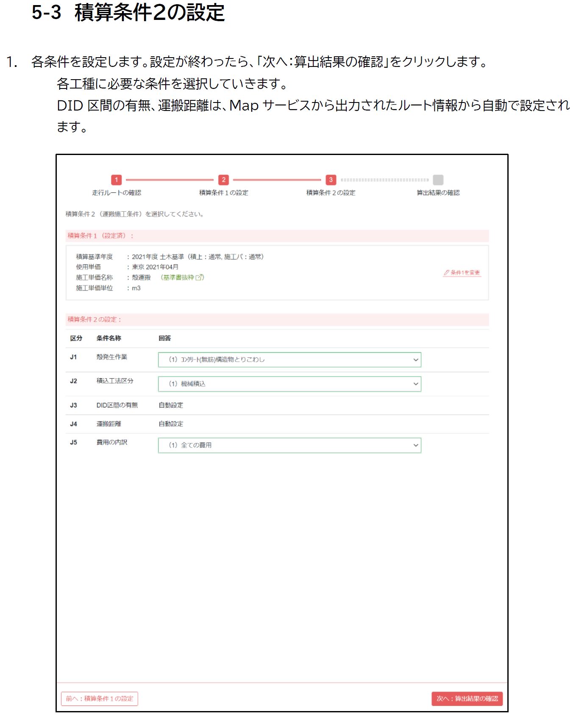The width and height of the screenshot is (576, 728).
Task: Click the J3 DIDの有無 自動設定 value
Action: pos(171,405)
